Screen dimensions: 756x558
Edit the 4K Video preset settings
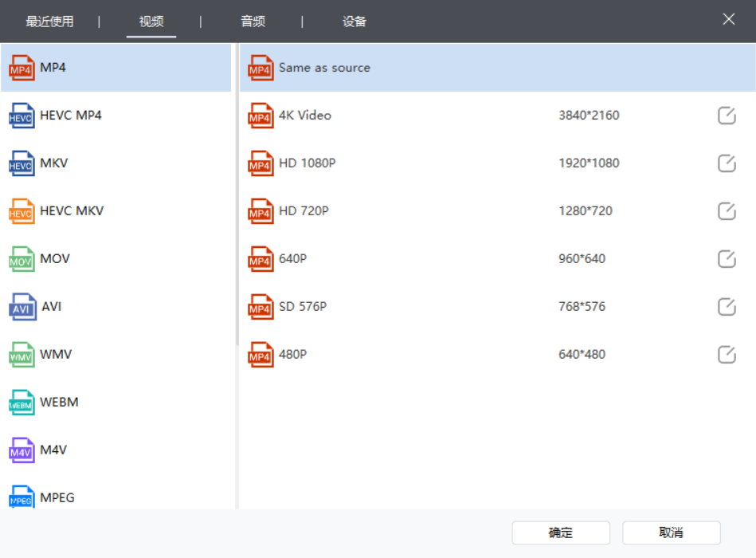726,115
